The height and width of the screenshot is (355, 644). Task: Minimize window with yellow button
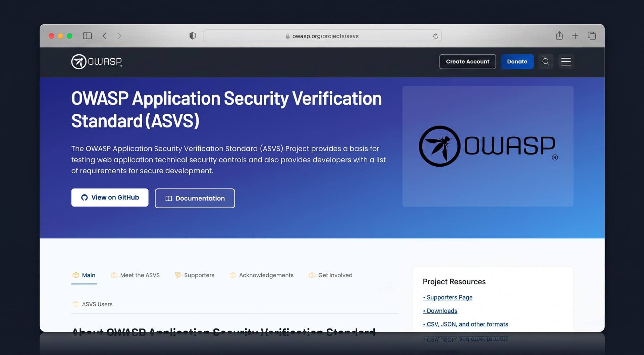point(60,36)
